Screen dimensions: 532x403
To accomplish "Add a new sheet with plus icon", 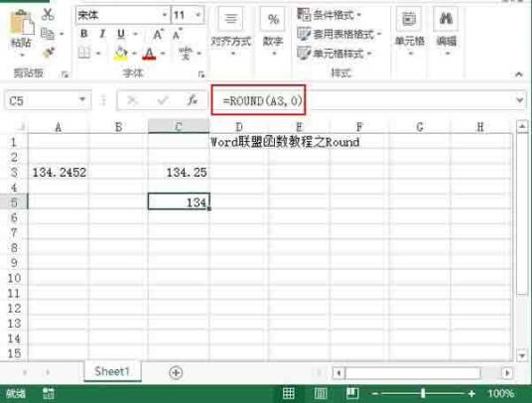I will [x=176, y=372].
